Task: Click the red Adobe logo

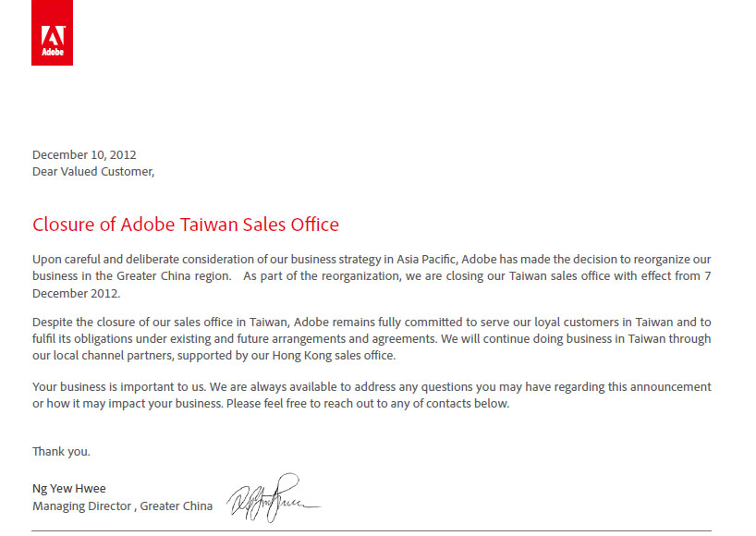Action: click(x=53, y=33)
